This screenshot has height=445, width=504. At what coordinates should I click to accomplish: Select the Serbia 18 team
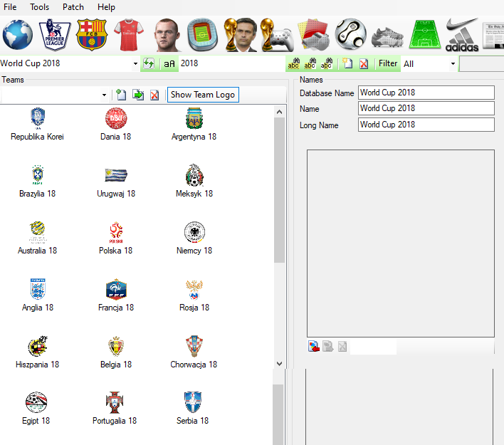click(x=192, y=409)
